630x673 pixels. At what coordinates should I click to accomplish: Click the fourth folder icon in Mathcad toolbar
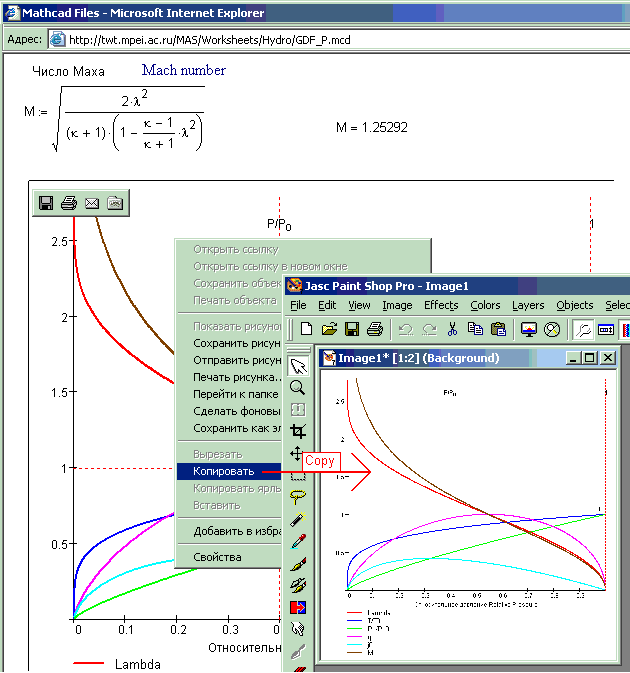point(115,203)
